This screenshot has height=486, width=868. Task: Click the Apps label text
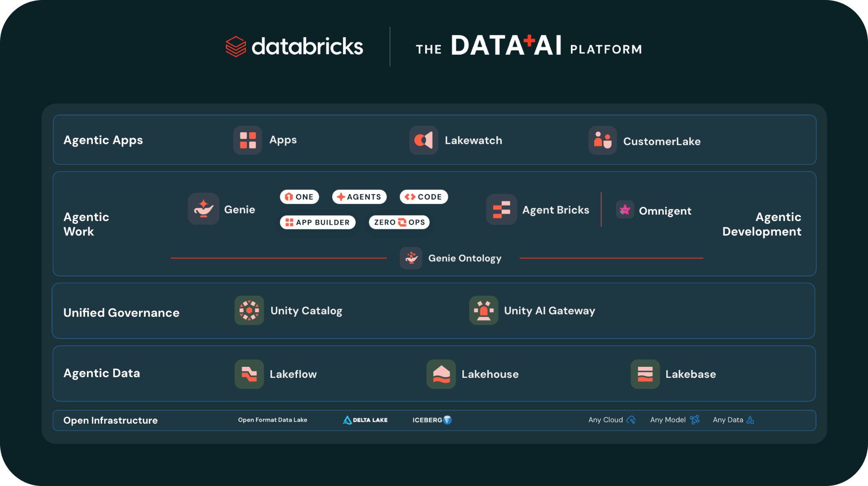pos(283,140)
